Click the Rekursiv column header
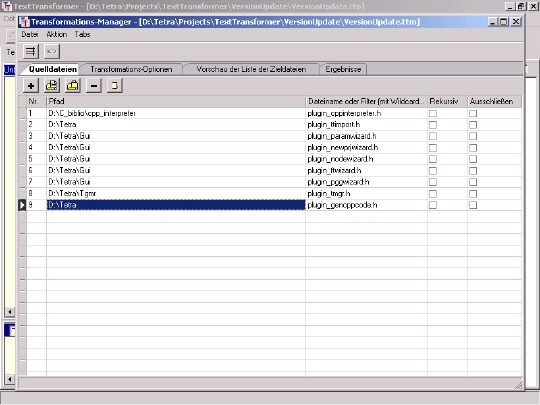 (x=447, y=101)
